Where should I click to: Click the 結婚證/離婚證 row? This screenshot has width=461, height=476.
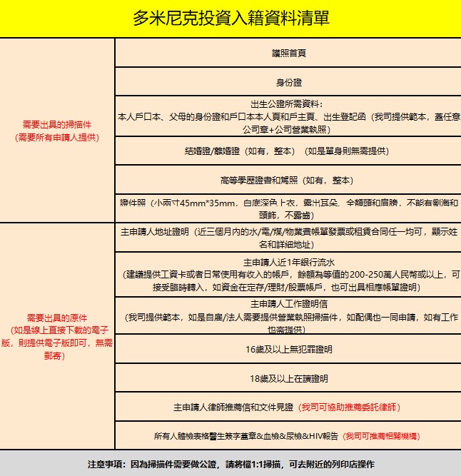pos(288,151)
